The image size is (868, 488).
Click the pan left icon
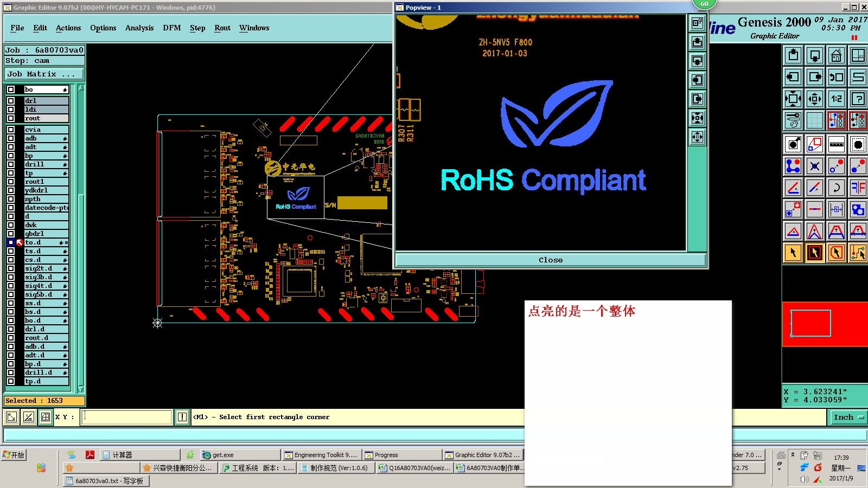(793, 76)
